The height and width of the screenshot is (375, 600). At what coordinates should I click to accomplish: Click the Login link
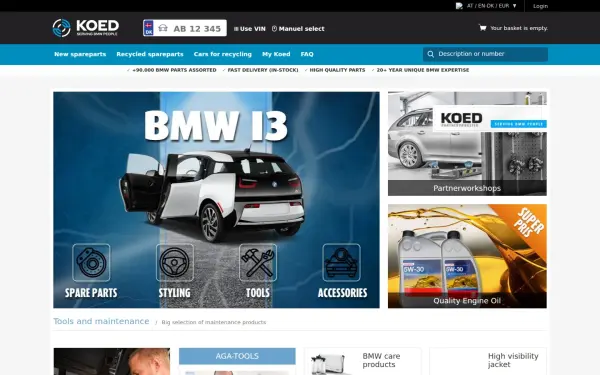click(540, 6)
